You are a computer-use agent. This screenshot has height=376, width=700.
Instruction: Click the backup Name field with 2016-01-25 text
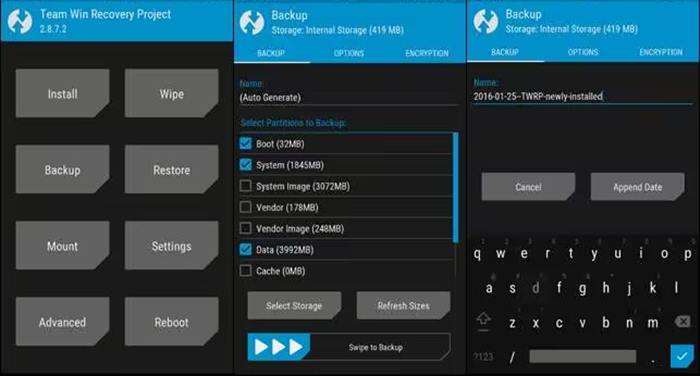(x=582, y=96)
